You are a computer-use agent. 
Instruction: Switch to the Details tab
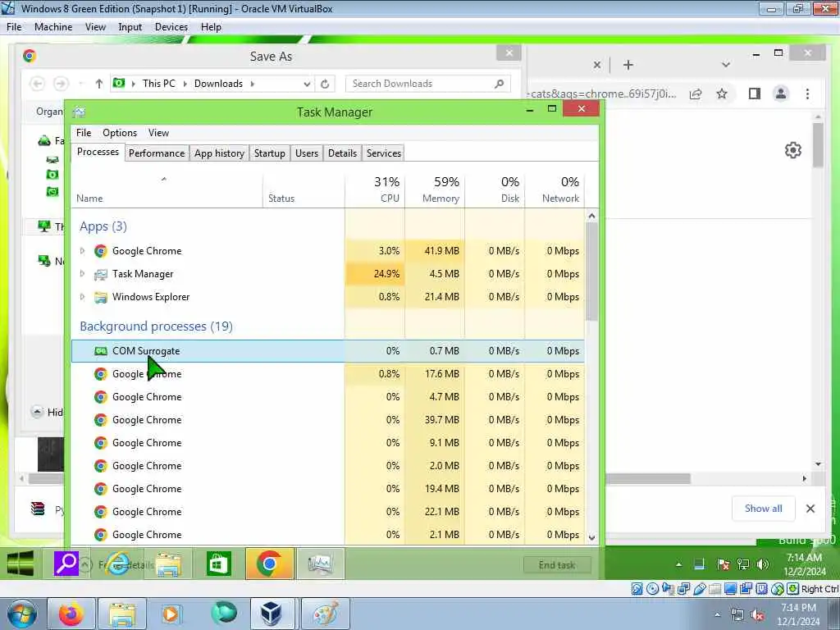342,153
